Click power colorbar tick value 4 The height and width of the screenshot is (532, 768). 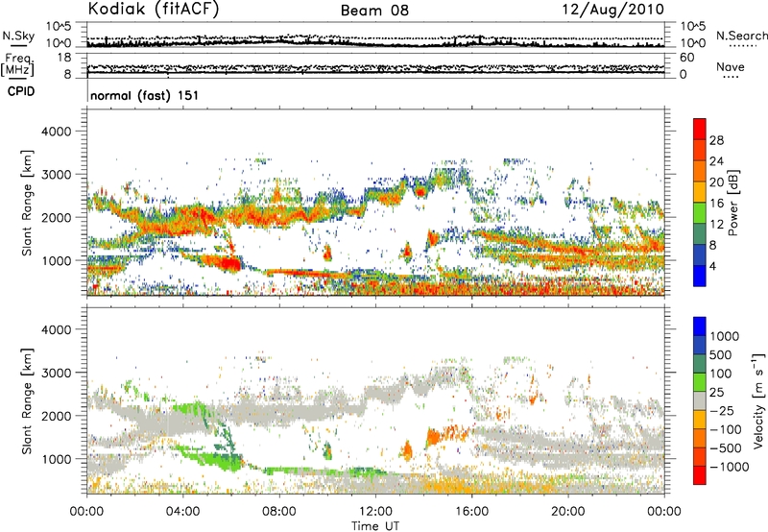point(713,267)
